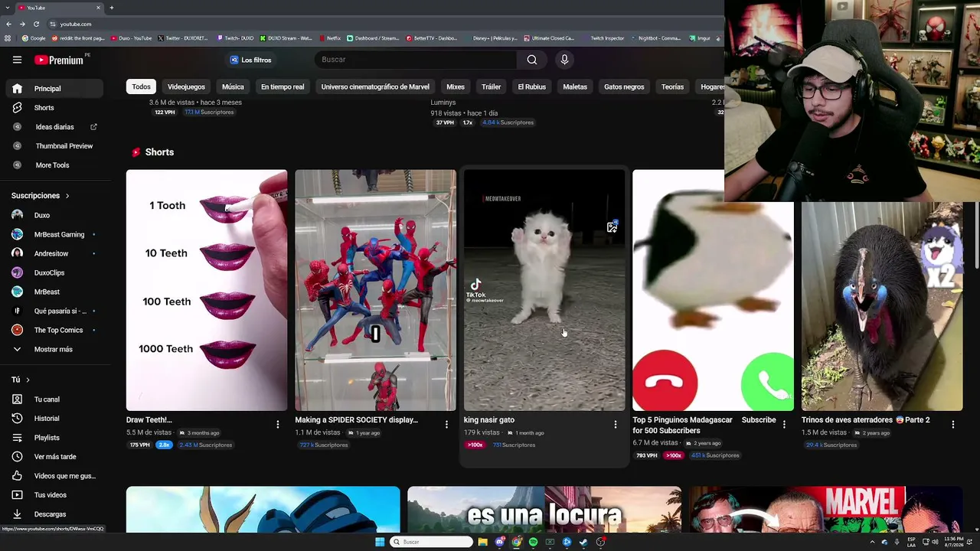Open the MrBeast subscription
This screenshot has height=551, width=980.
[54, 292]
